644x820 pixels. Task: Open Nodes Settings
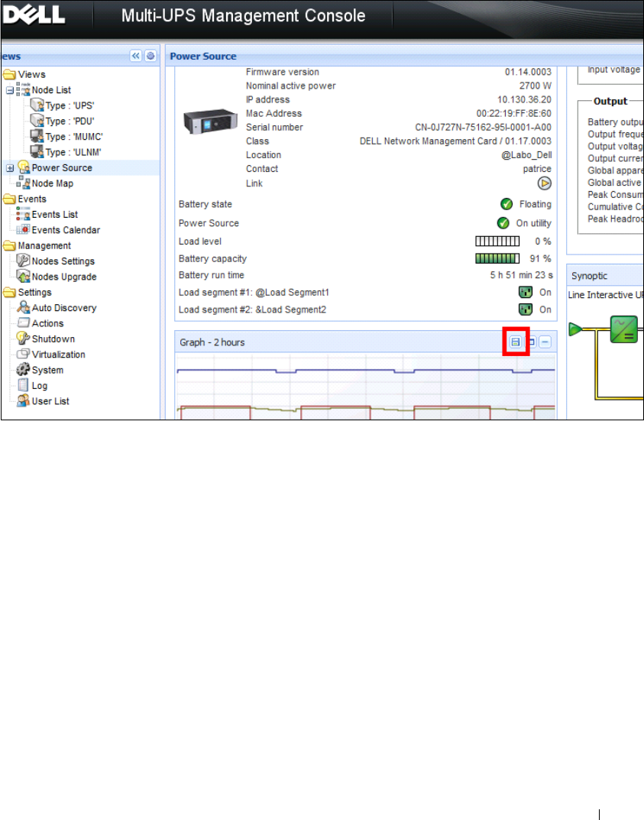63,261
